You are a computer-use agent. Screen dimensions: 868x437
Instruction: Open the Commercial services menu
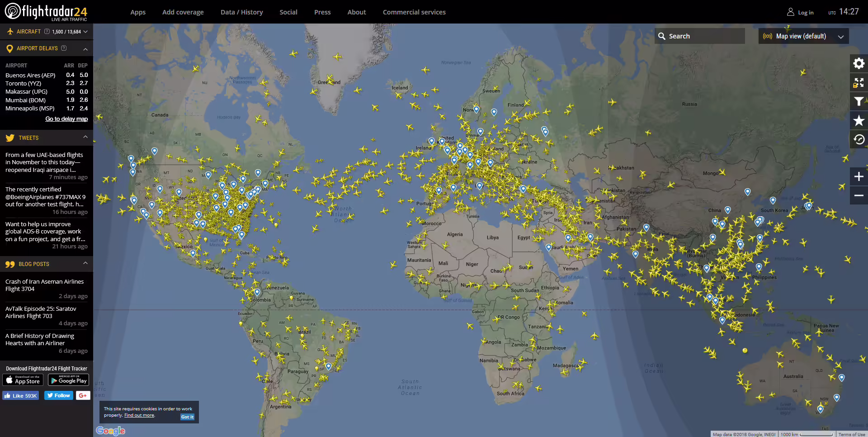(414, 12)
